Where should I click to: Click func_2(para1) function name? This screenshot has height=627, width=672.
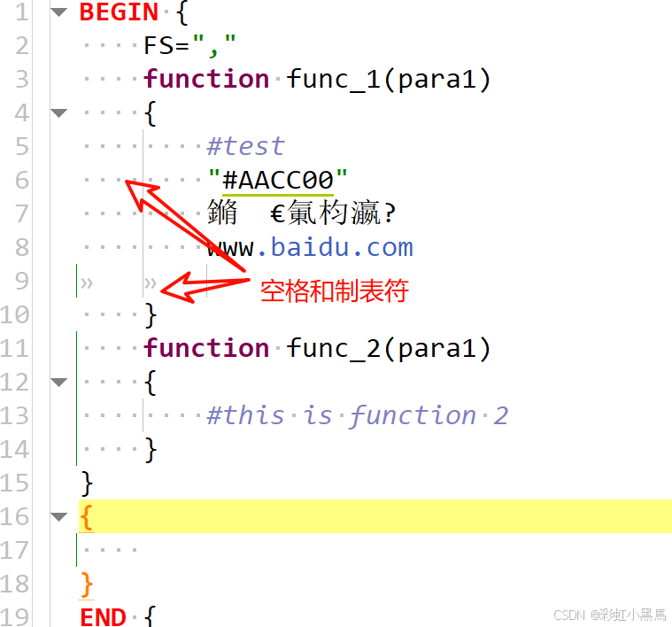pyautogui.click(x=389, y=348)
